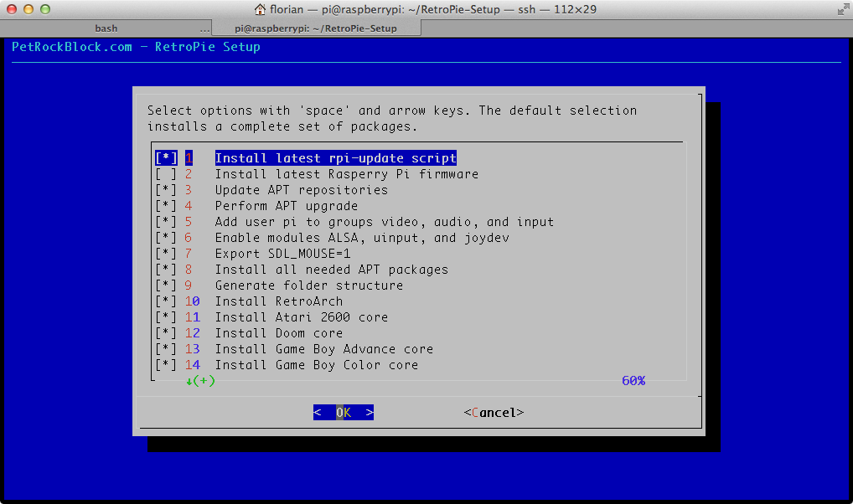Toggle checkbox for Install Game Boy Advance core
The height and width of the screenshot is (504, 853).
coord(166,349)
